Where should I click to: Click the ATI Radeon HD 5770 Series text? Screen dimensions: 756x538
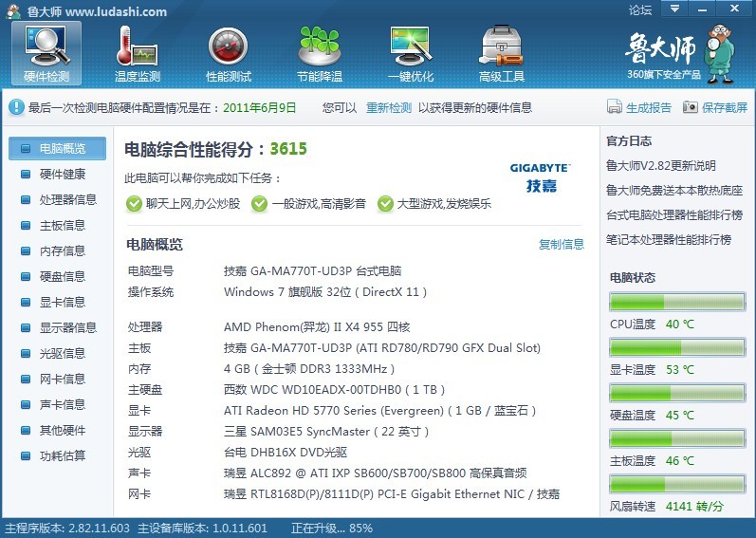pos(379,411)
